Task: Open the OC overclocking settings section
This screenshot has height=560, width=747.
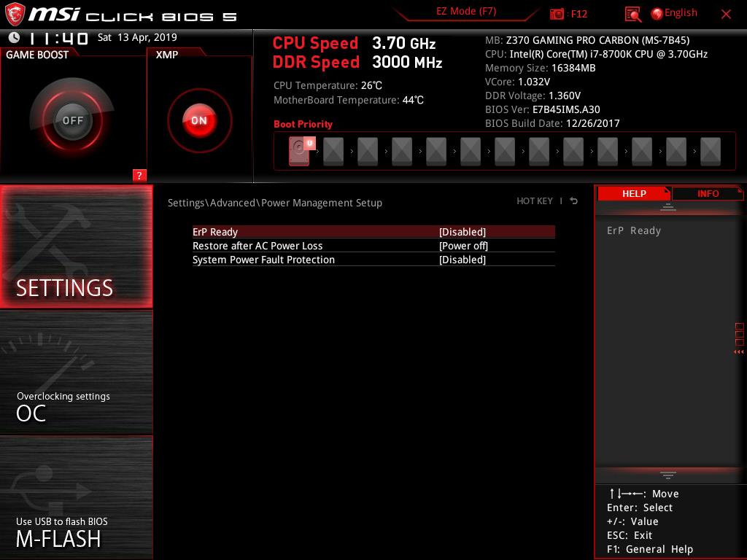Action: click(x=76, y=373)
